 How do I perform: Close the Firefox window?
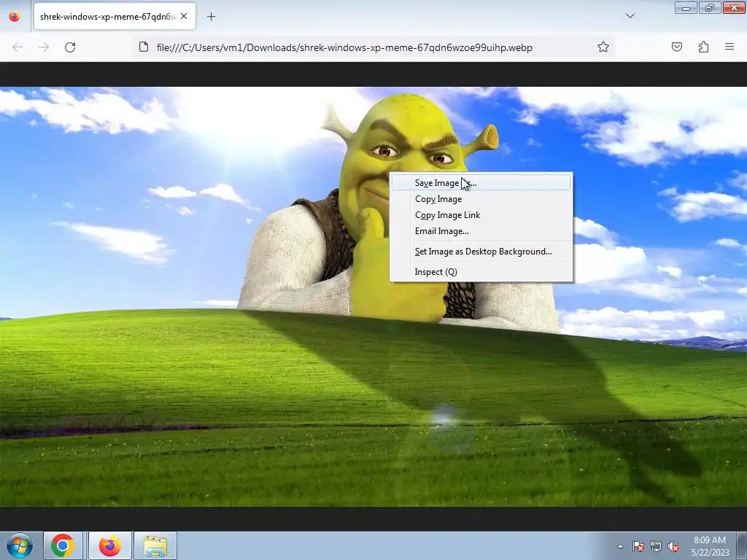(734, 8)
